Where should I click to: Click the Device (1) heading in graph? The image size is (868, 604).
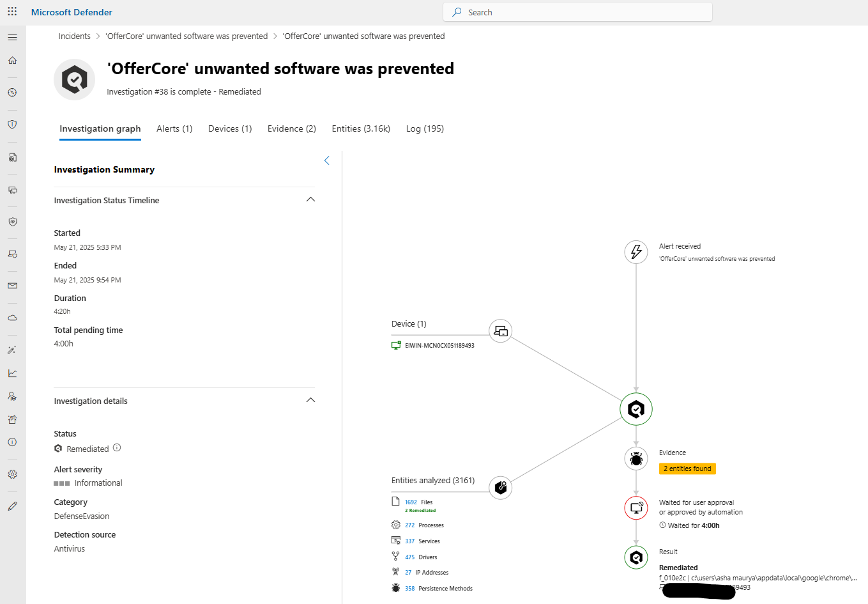tap(409, 324)
